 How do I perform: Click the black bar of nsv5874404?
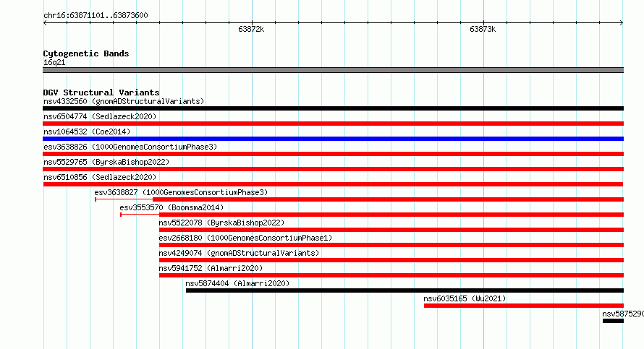404,290
